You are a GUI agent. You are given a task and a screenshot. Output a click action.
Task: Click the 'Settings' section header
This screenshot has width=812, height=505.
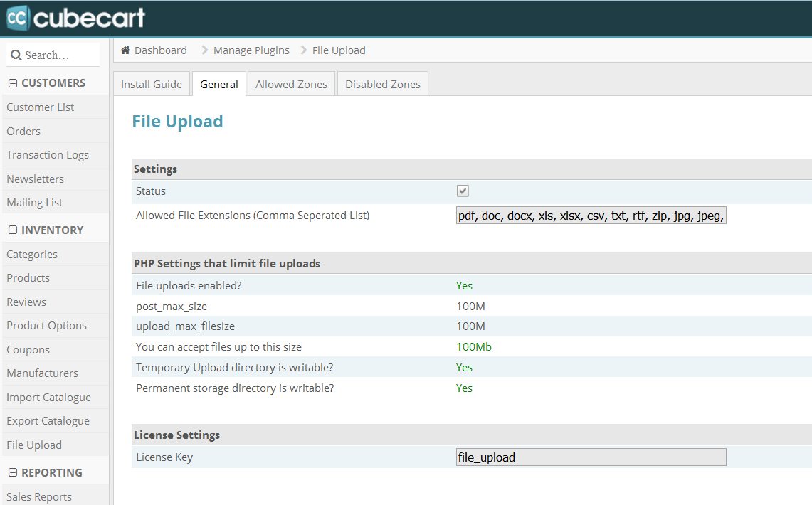(155, 169)
